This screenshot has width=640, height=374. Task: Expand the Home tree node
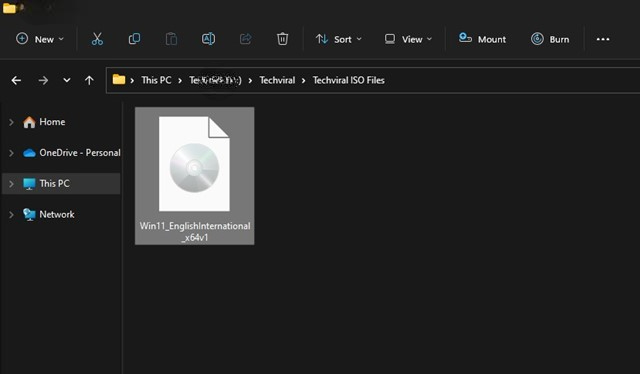(11, 122)
